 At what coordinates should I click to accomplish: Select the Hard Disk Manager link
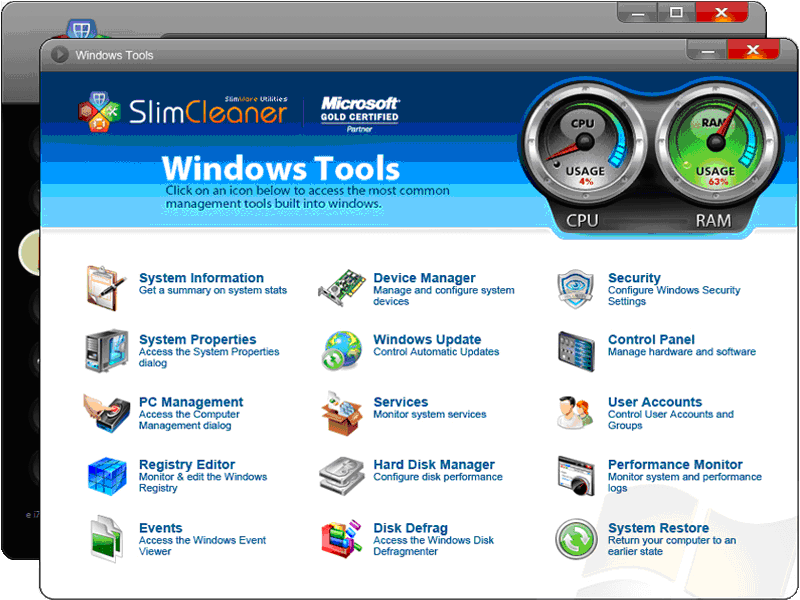coord(434,465)
